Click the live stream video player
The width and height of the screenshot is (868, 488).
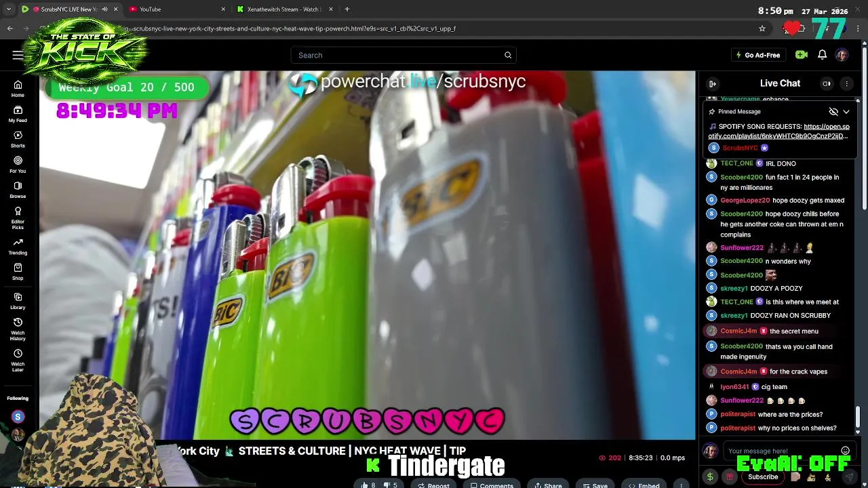click(367, 256)
